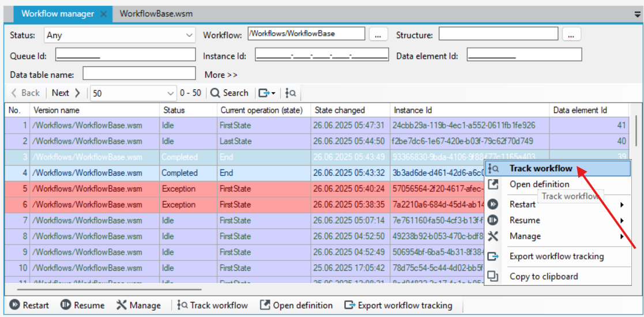Click the Data table name input field
Viewport: 644px width, 317px height.
point(139,74)
